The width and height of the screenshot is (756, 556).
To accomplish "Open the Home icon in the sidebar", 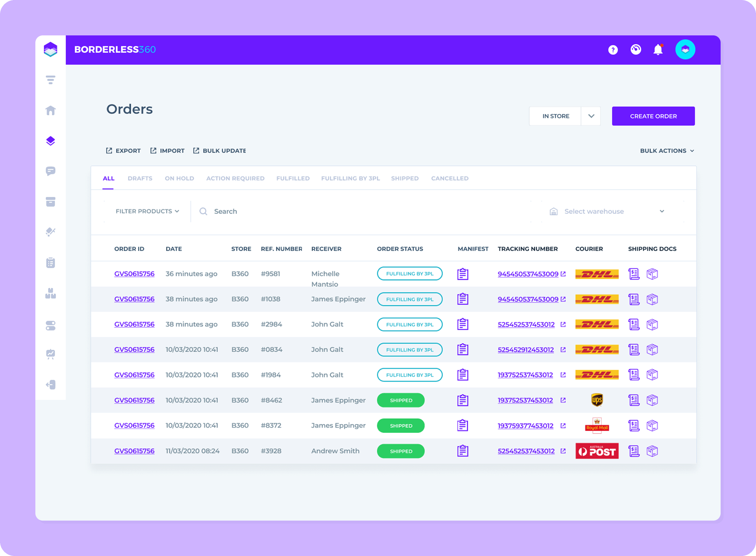I will tap(51, 110).
